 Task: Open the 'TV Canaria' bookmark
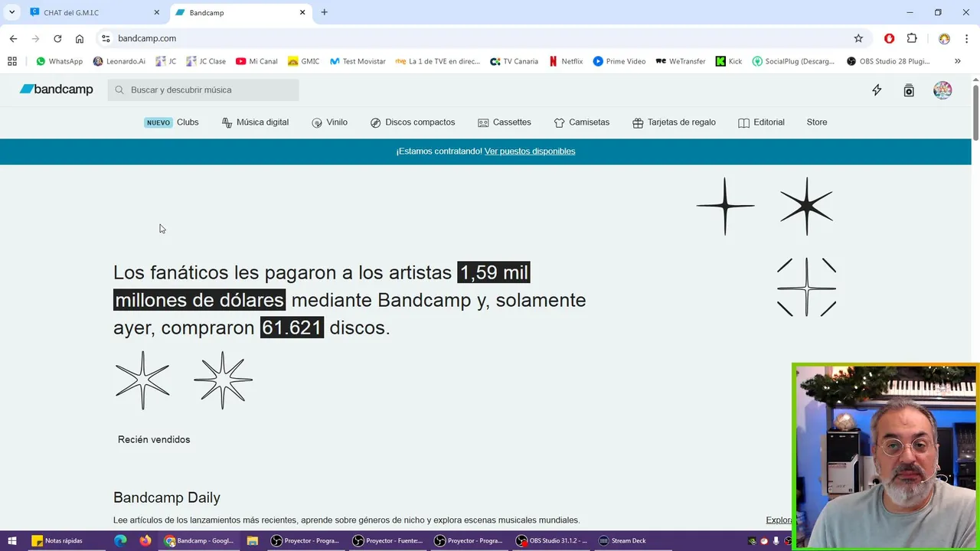(x=514, y=61)
